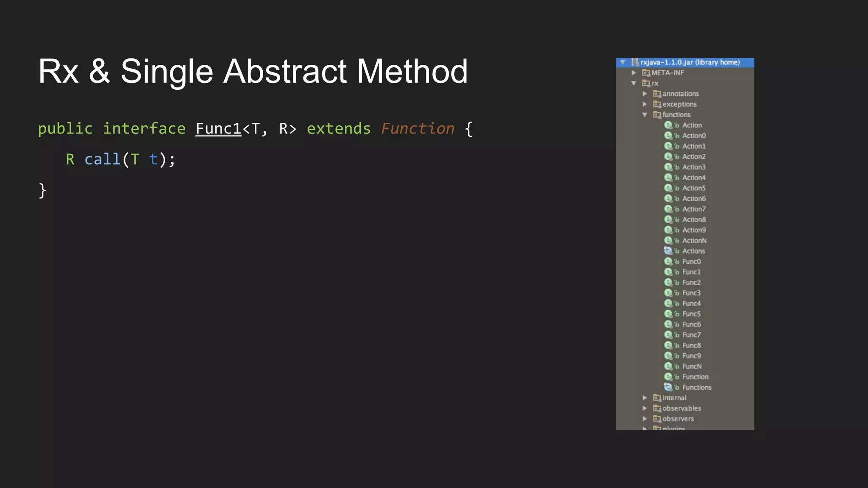
Task: Expand the exceptions package arrow
Action: [645, 104]
